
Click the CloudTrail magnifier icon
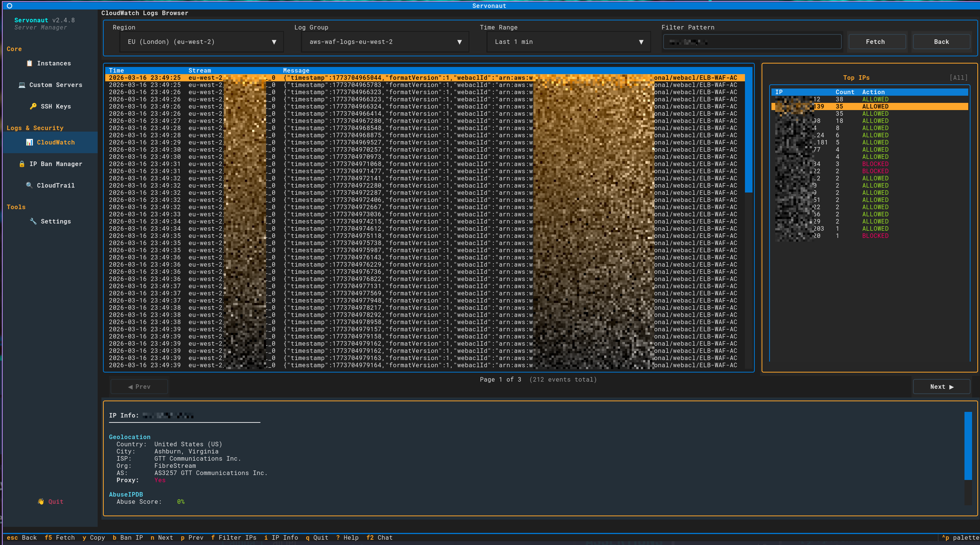click(29, 185)
